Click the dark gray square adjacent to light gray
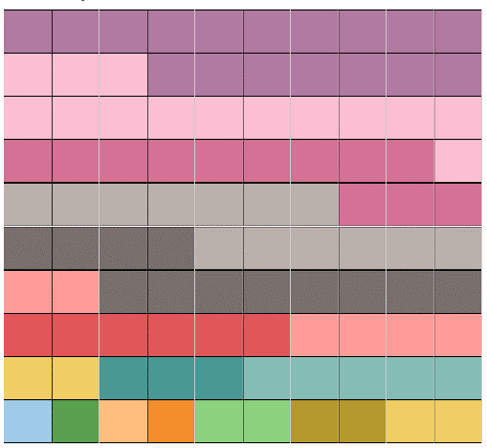The image size is (487, 448). [171, 248]
